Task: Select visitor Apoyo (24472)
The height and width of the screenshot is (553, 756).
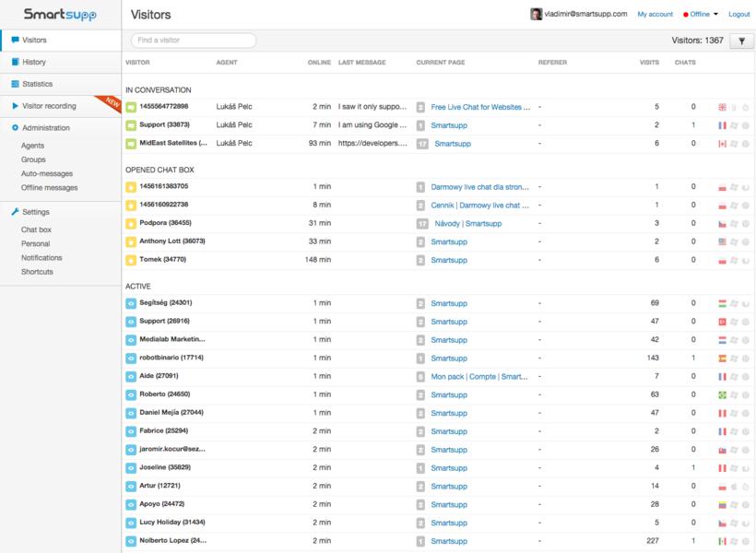Action: [x=162, y=504]
